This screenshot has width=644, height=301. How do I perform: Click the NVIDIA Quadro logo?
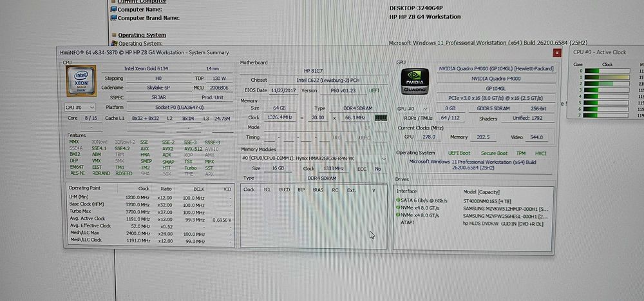tap(415, 81)
